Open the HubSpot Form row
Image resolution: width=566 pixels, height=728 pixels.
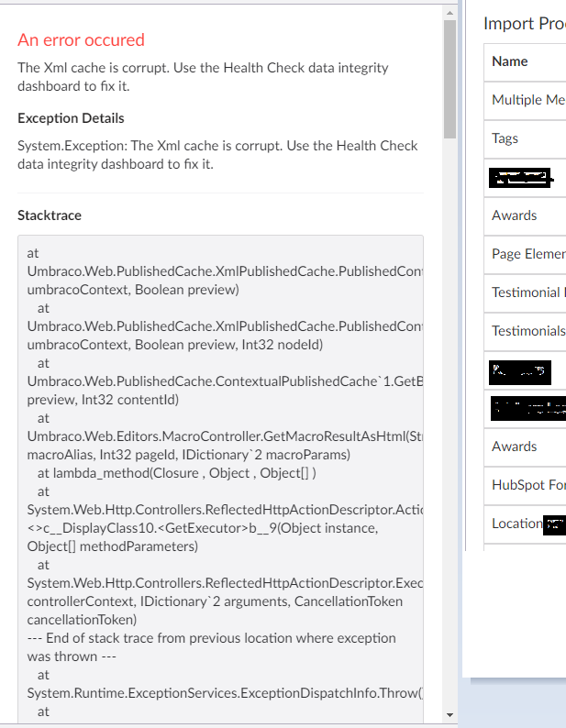click(x=525, y=486)
